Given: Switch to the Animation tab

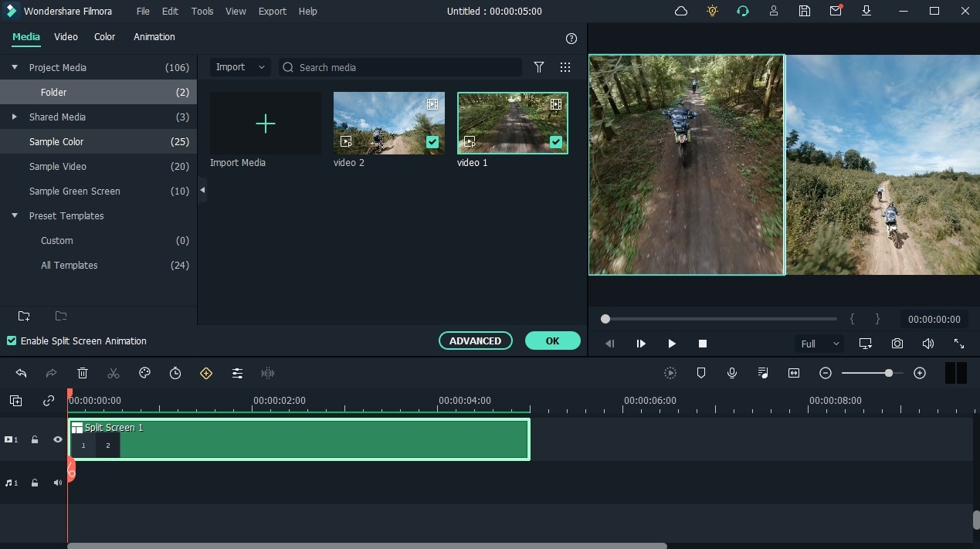Looking at the screenshot, I should tap(154, 37).
